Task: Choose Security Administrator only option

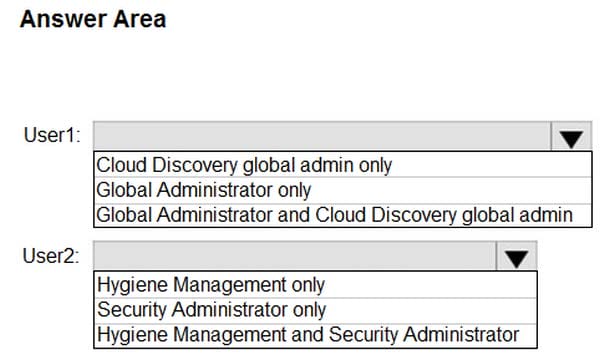Action: click(316, 310)
